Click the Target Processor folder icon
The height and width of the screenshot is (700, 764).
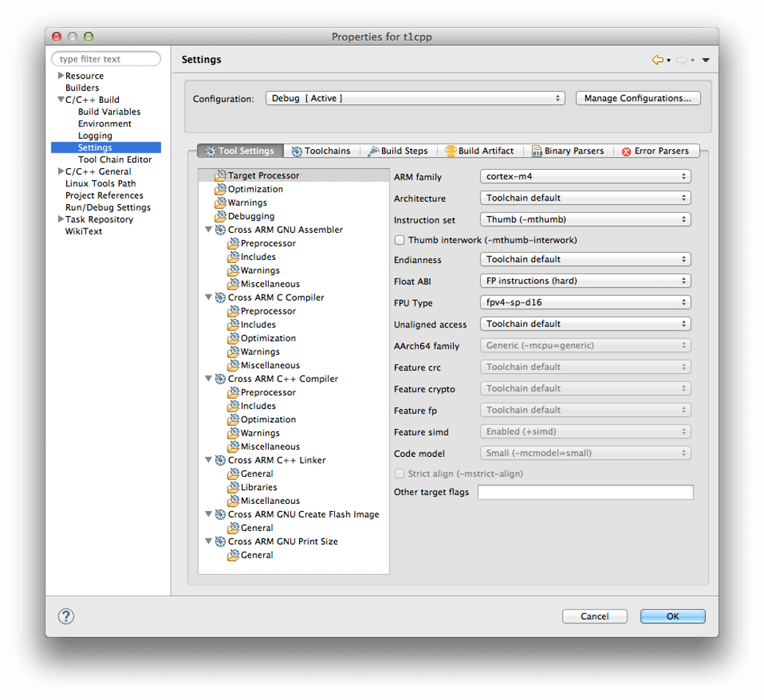[x=220, y=176]
